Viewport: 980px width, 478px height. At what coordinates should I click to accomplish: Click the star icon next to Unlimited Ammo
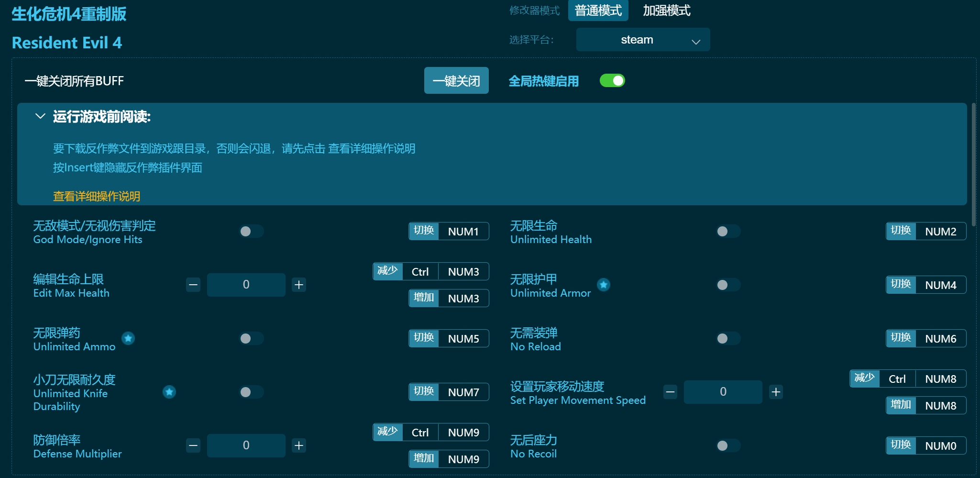(128, 338)
